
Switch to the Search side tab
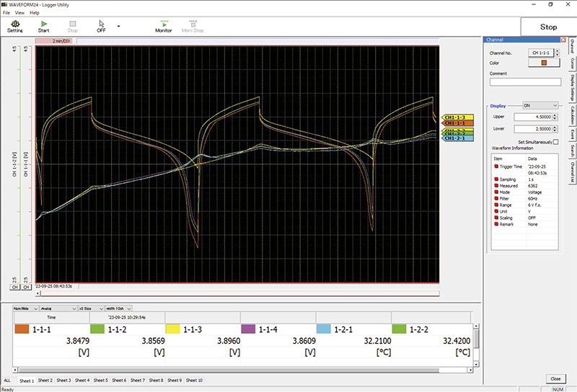point(572,151)
